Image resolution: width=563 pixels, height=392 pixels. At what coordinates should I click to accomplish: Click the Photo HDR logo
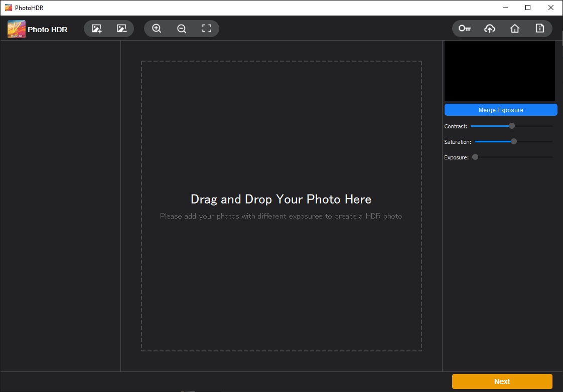[17, 29]
